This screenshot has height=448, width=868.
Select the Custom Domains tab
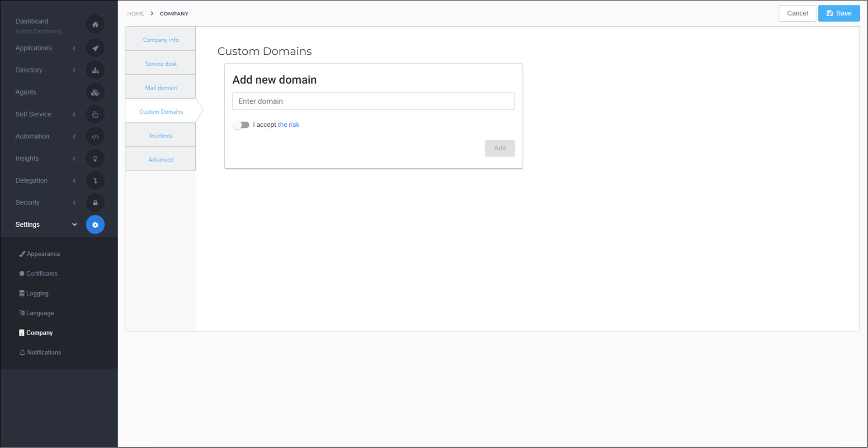click(161, 111)
